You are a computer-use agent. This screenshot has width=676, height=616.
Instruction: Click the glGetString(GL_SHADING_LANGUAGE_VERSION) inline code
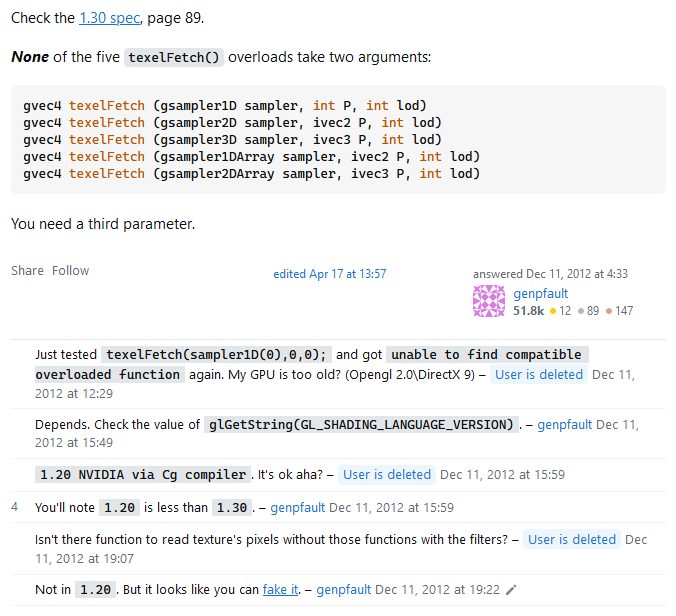[x=361, y=425]
